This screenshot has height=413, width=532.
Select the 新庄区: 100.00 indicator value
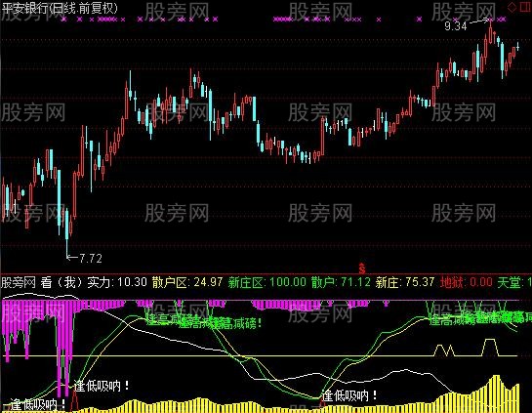pos(267,282)
